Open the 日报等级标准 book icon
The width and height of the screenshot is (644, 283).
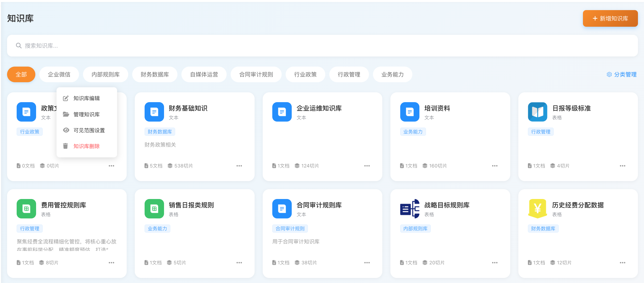coord(538,112)
